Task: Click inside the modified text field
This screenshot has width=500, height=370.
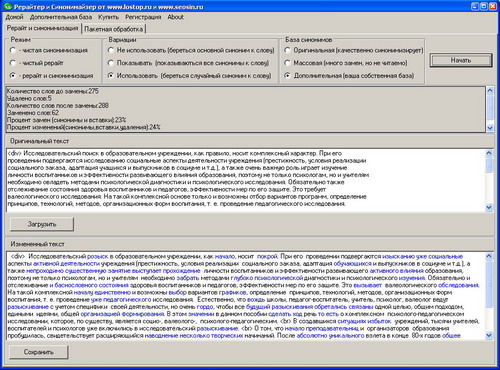Action: [x=246, y=296]
